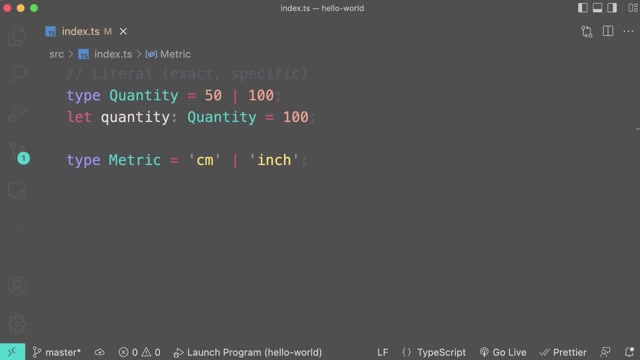Close the index.ts tab
The height and width of the screenshot is (360, 640).
[123, 31]
